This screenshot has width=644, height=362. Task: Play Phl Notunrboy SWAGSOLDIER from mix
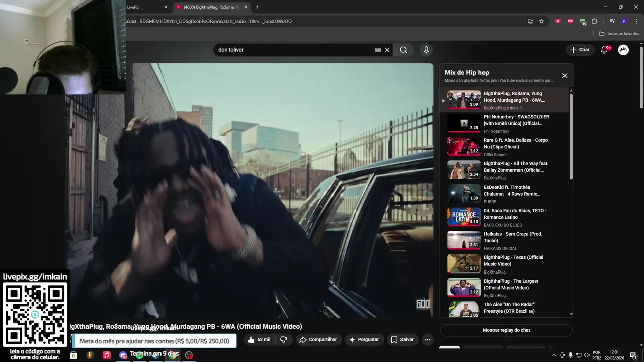pyautogui.click(x=504, y=124)
